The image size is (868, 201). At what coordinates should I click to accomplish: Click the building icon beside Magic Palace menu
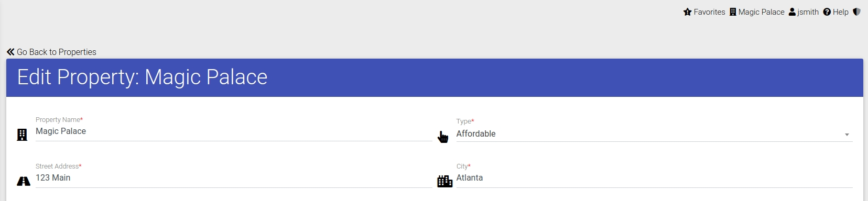pos(733,12)
